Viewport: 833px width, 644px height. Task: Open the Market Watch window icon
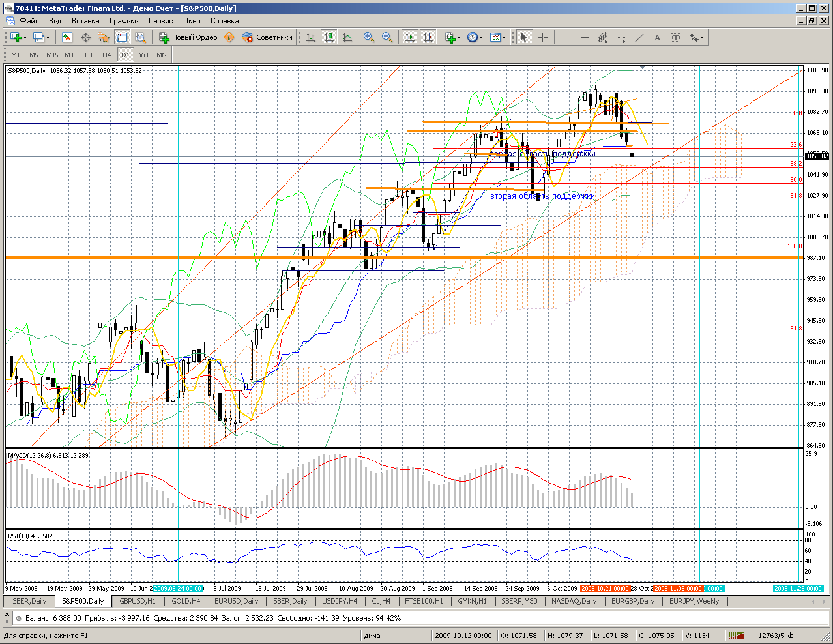point(67,37)
